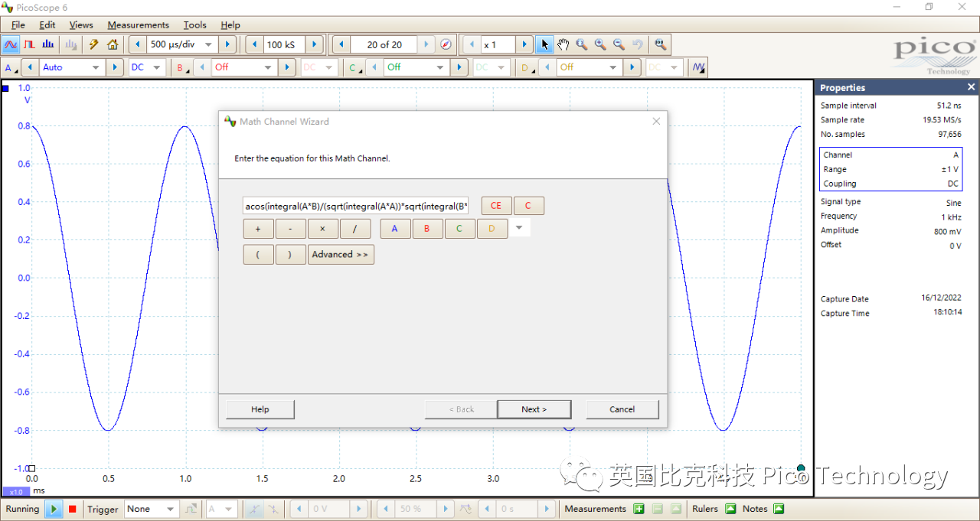Open Trigger mode None dropdown
Screen dimensions: 980x521
pos(171,509)
